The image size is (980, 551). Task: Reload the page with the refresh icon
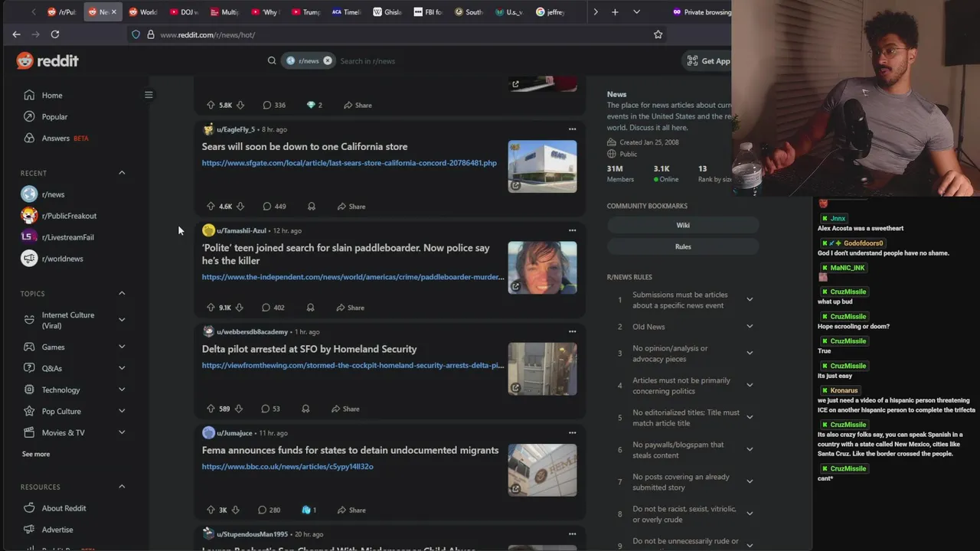click(55, 34)
